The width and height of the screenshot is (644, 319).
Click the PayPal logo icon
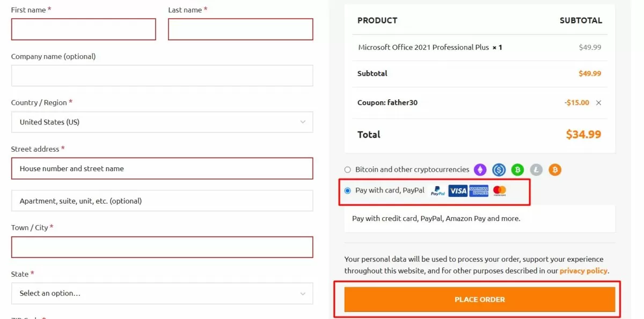[438, 191]
